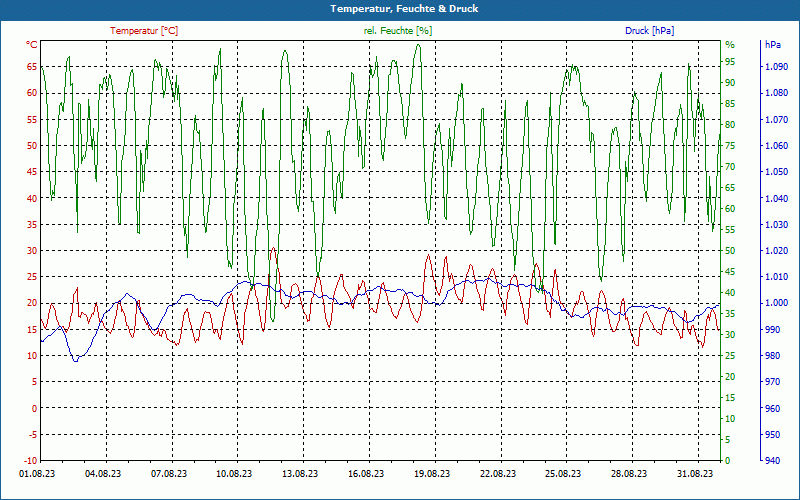Click the '°C' axis unit label
Screen dimensions: 800x500
coord(32,45)
